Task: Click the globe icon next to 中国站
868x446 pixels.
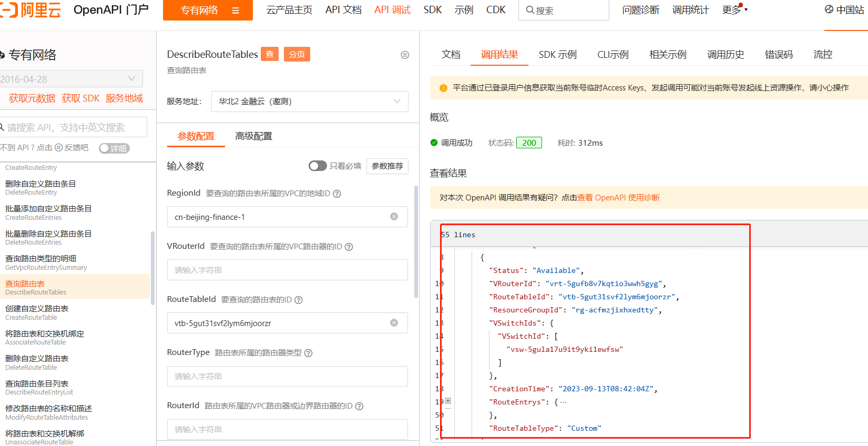Action: [829, 9]
